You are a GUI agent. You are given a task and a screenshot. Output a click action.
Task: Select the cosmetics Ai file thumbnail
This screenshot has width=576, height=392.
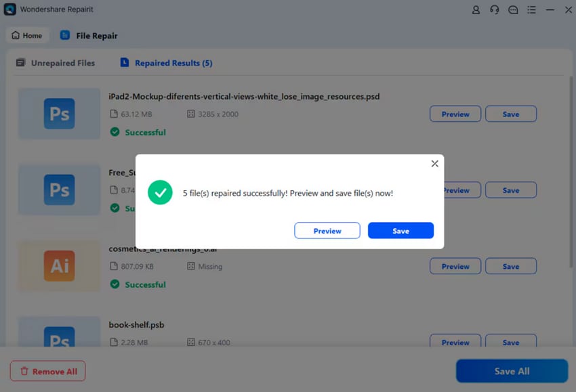tap(59, 266)
